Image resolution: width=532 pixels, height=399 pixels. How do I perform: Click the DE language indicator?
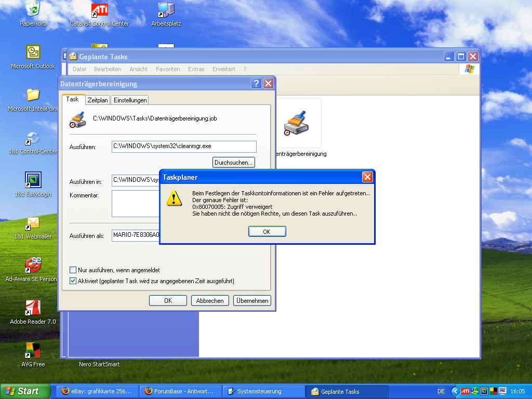441,391
